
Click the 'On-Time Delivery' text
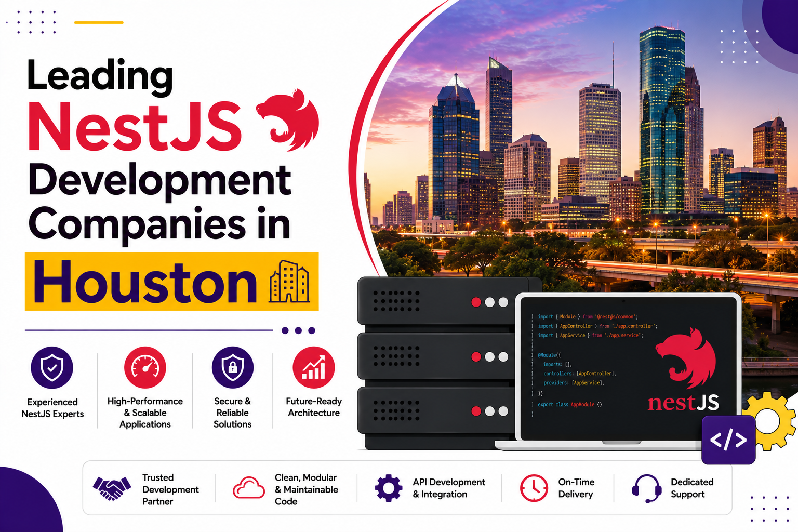click(x=576, y=488)
